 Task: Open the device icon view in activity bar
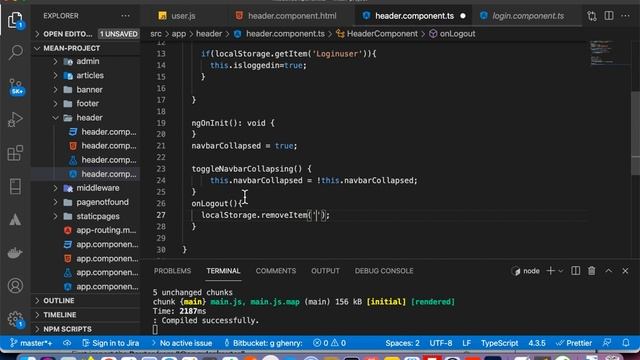[x=15, y=187]
